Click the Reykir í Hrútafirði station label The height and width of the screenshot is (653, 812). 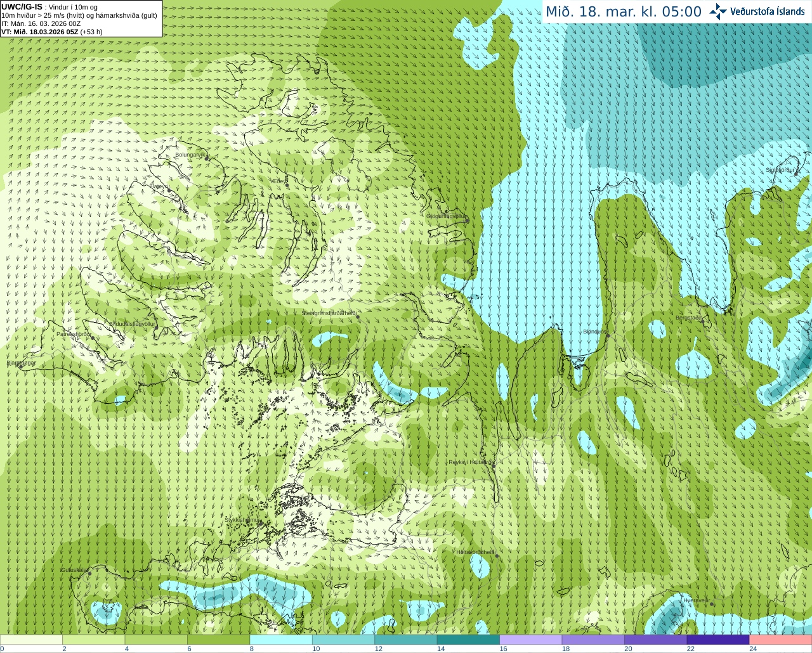[470, 462]
